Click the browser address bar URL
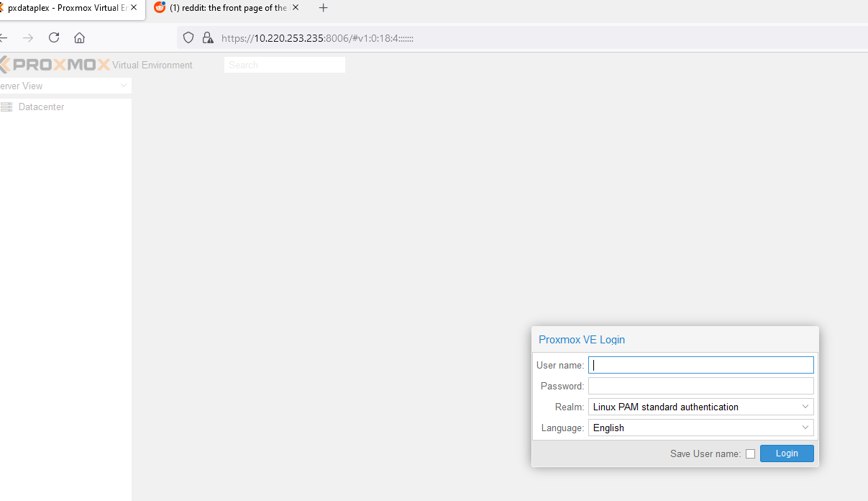The height and width of the screenshot is (501, 868). click(317, 38)
